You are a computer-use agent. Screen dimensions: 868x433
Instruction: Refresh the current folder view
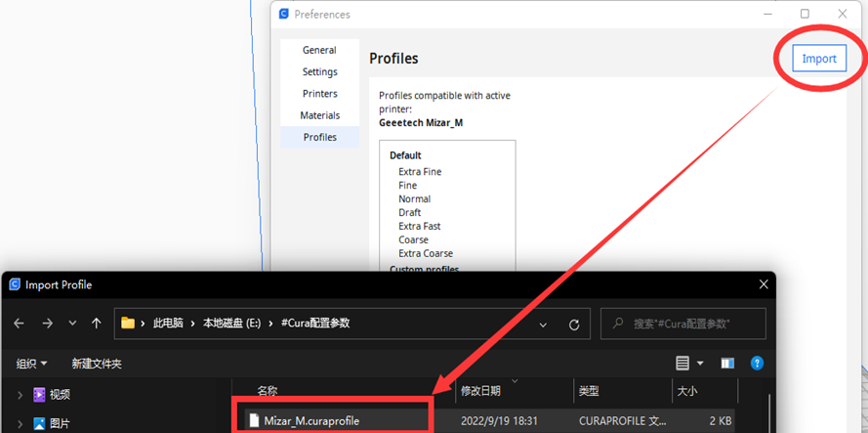pyautogui.click(x=574, y=324)
